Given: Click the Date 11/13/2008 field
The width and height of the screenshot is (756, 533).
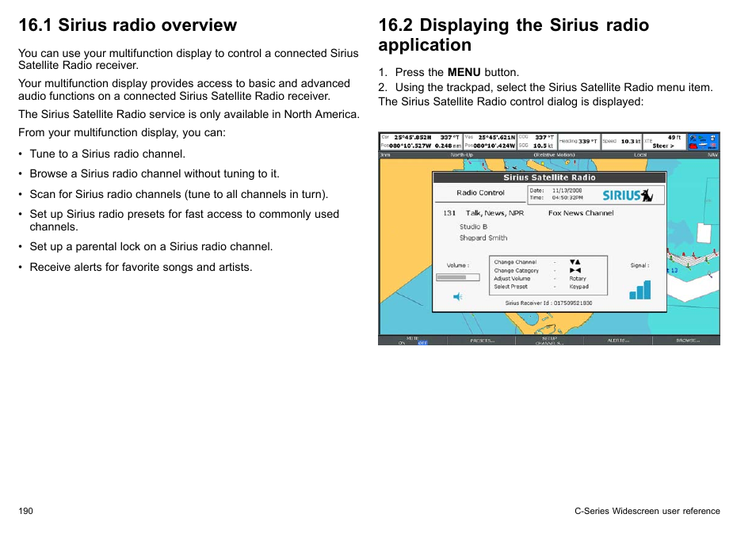Looking at the screenshot, I should point(556,190).
